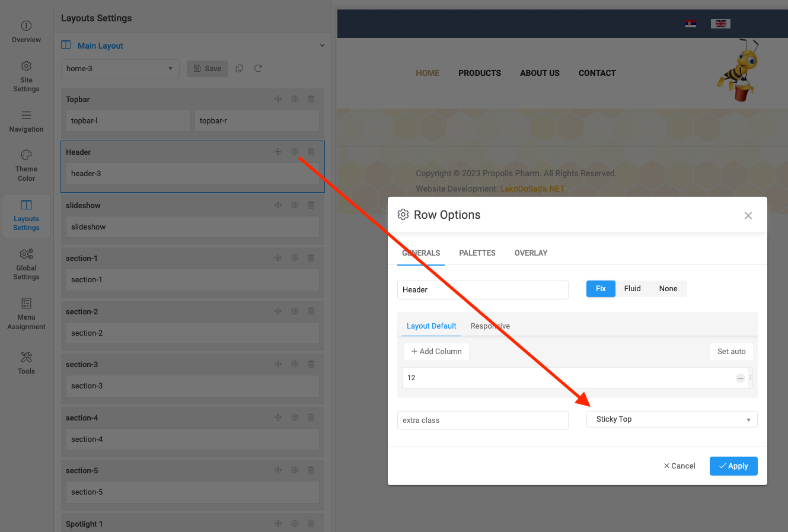Open the Tools sidebar section
The height and width of the screenshot is (532, 788).
click(x=26, y=363)
